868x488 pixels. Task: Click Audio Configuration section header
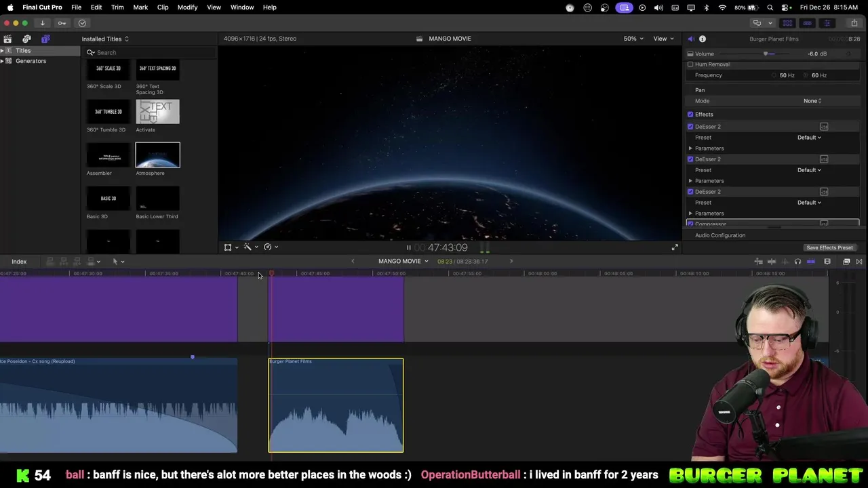click(720, 235)
